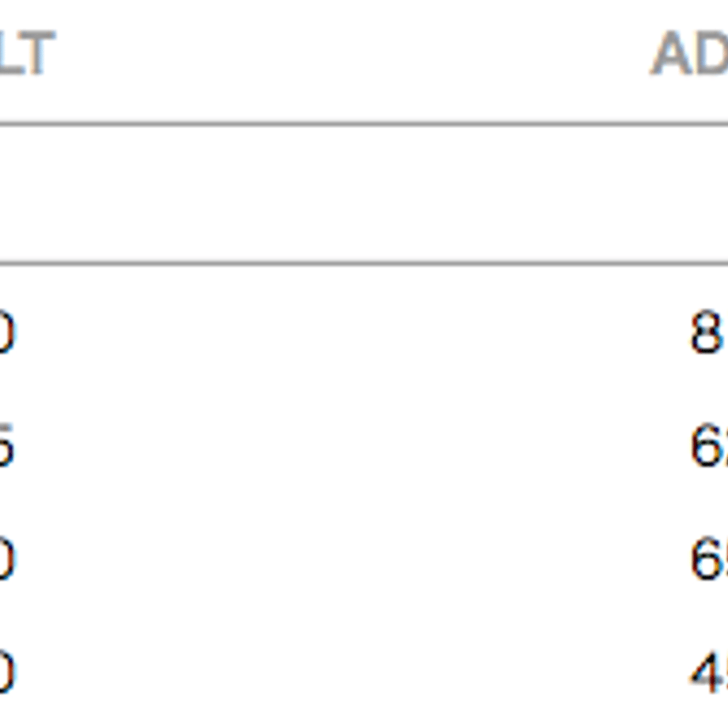Viewport: 728px width, 728px height.
Task: Click the LT column cell ending in 5
Action: [7, 446]
